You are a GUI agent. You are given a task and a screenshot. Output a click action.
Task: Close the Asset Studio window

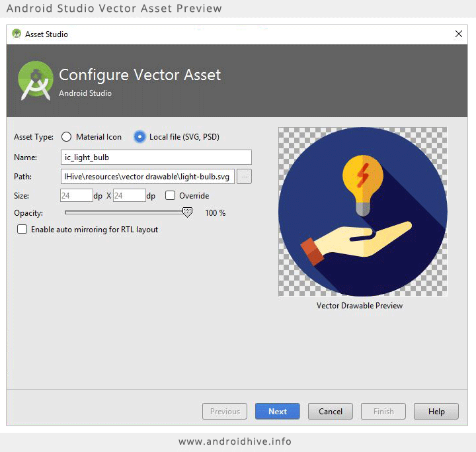point(459,34)
